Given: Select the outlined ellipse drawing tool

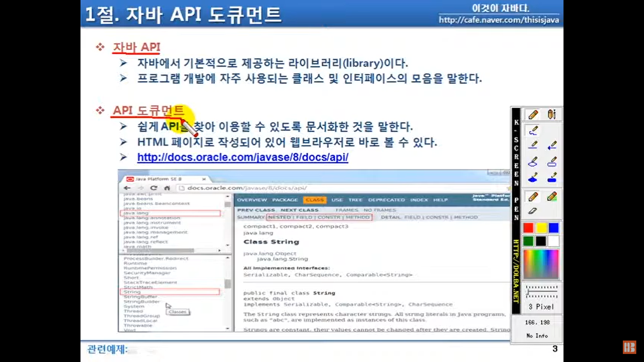Looking at the screenshot, I should tap(533, 162).
